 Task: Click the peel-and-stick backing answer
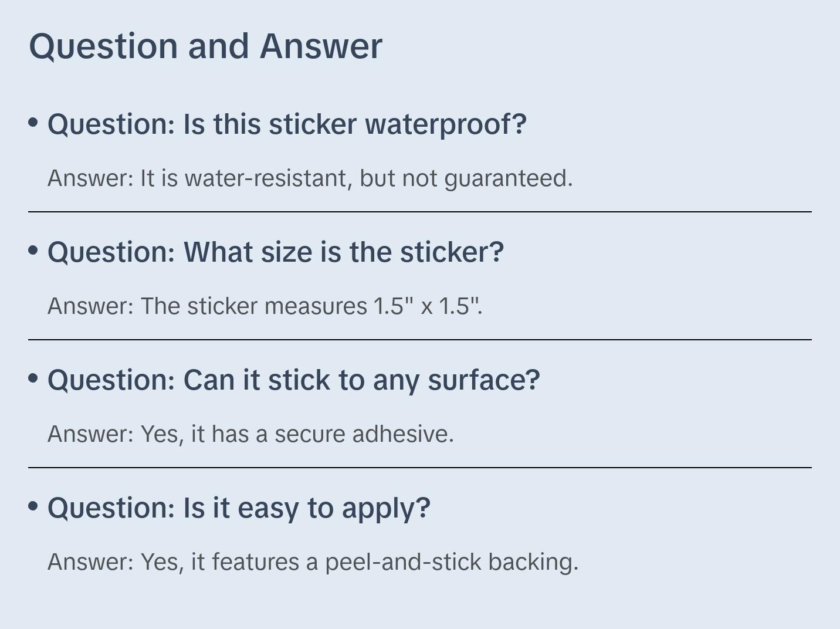313,562
